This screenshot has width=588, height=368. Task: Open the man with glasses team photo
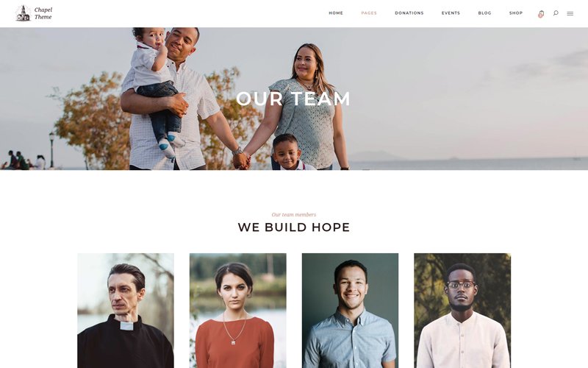point(462,311)
